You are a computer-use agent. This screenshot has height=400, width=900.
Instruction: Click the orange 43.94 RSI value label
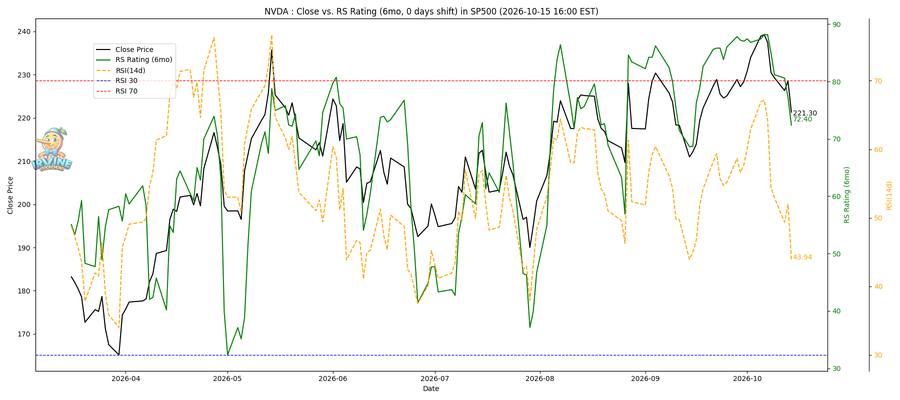click(x=802, y=257)
